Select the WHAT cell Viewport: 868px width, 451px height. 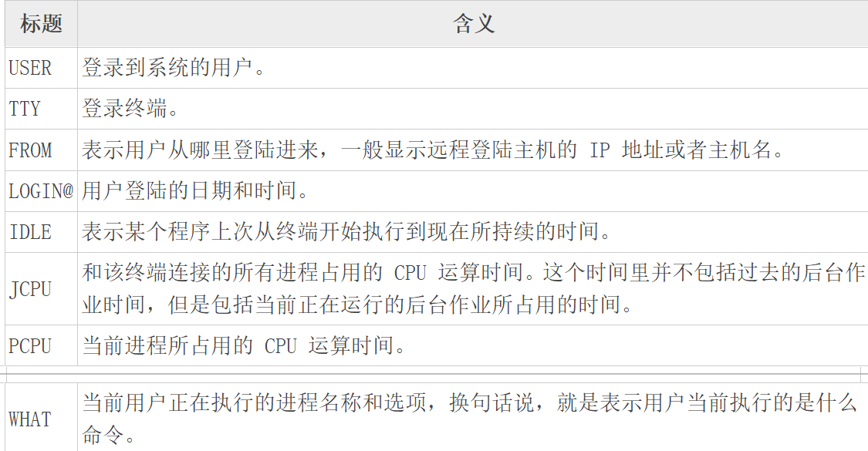tap(41, 418)
